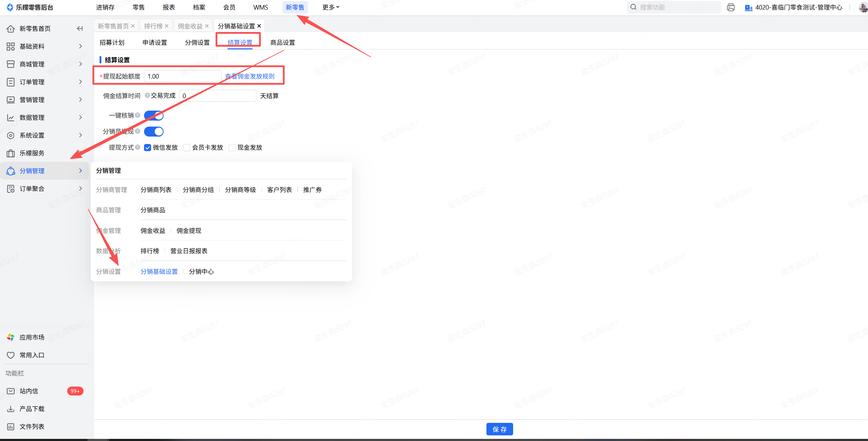868x441 pixels.
Task: Switch to the 商品设置 tab
Action: (282, 43)
